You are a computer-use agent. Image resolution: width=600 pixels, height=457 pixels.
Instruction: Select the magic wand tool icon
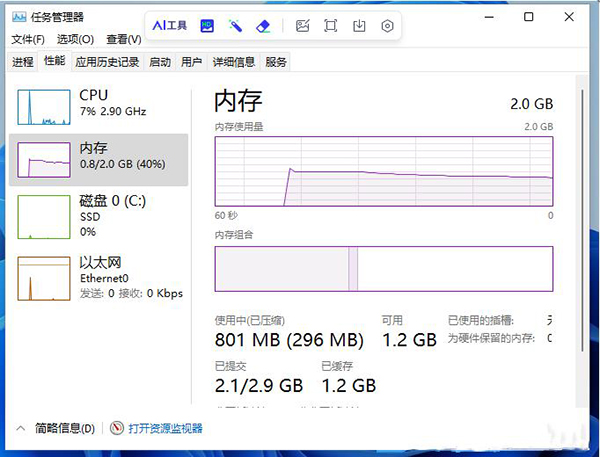coord(236,25)
